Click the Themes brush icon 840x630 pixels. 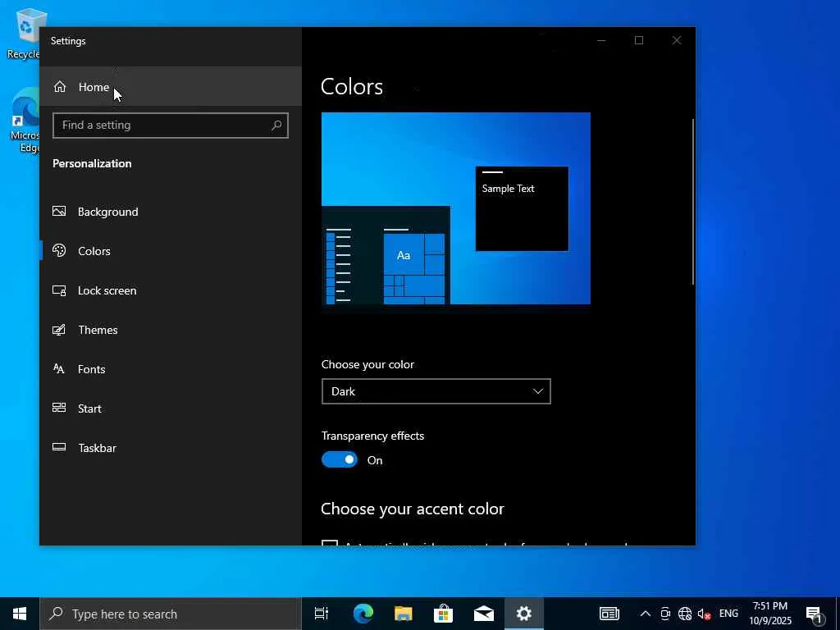point(59,330)
